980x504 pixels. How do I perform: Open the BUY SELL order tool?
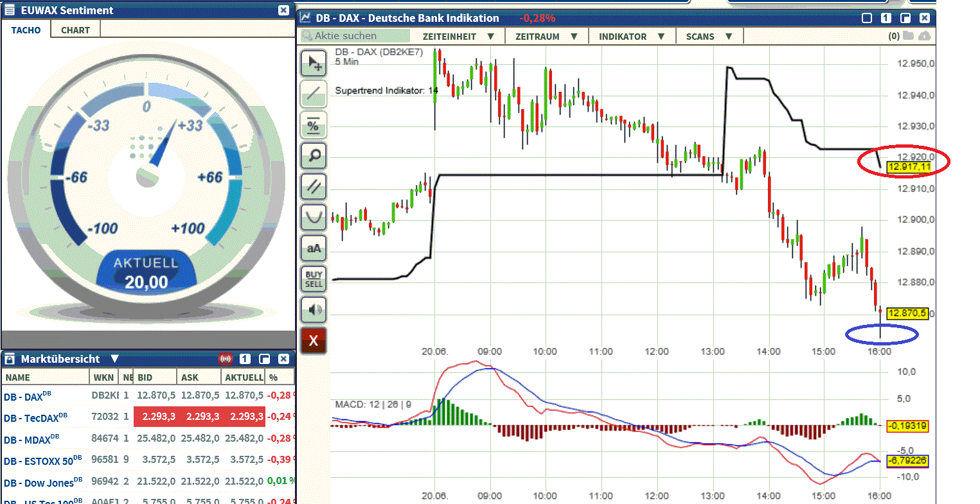[x=314, y=279]
